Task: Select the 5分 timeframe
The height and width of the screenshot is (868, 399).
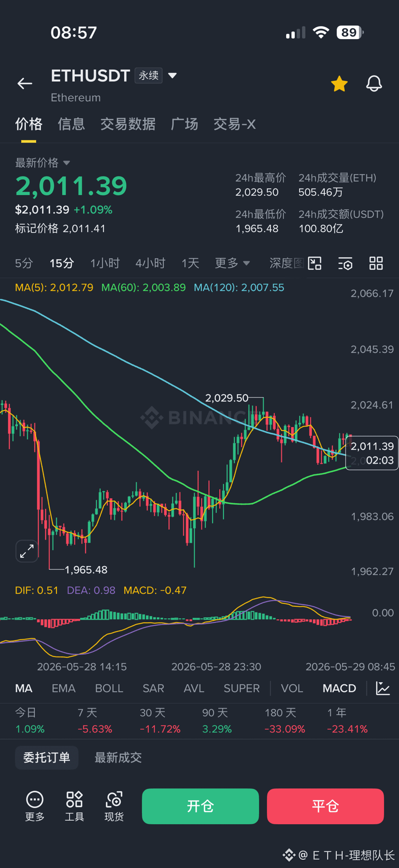Action: click(24, 263)
